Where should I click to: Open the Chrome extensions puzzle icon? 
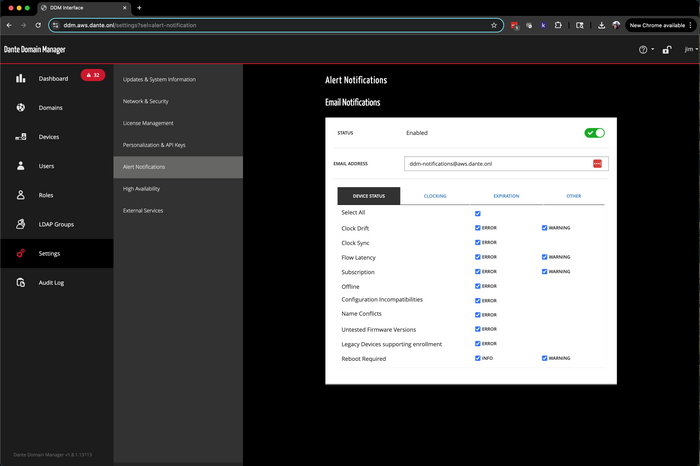coord(558,25)
